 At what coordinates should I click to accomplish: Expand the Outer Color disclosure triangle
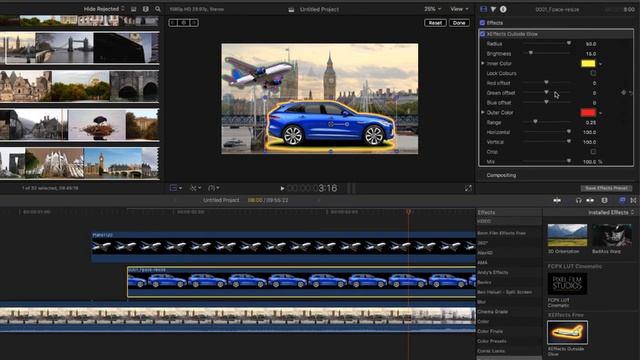pos(483,112)
